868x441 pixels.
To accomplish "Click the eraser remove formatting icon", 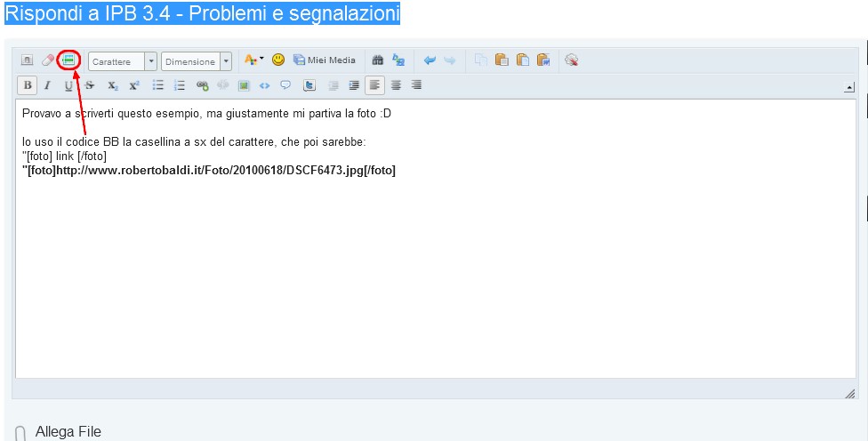I will [x=48, y=60].
